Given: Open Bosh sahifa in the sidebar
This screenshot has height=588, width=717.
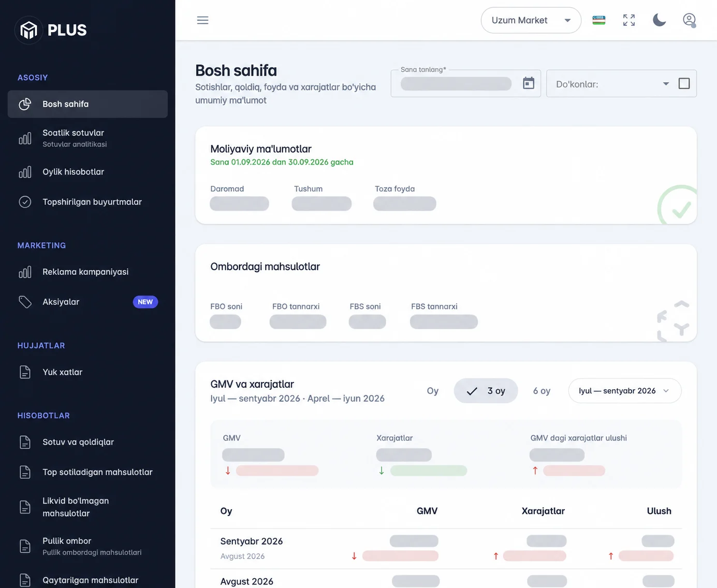Looking at the screenshot, I should point(87,104).
